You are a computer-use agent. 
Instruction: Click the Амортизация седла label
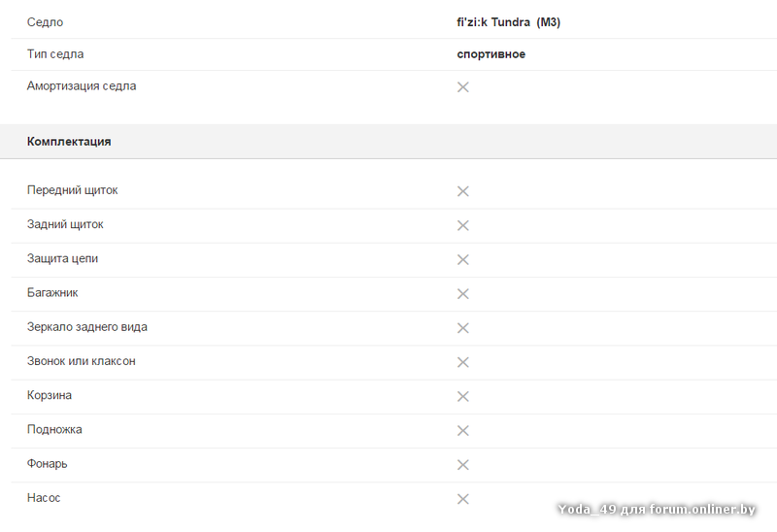(82, 86)
